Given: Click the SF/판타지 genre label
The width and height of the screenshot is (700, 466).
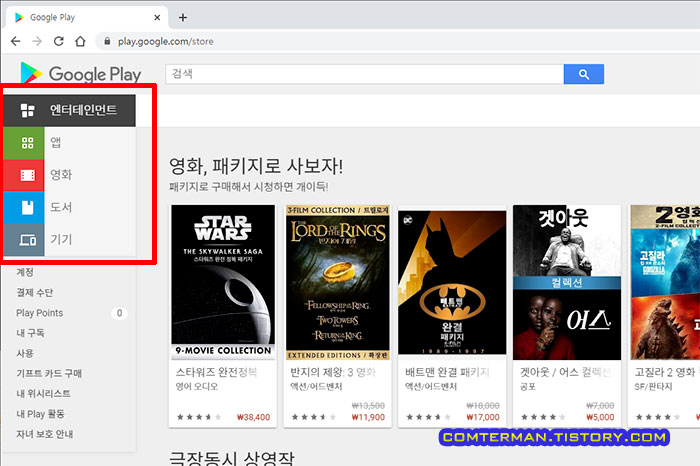Looking at the screenshot, I should pyautogui.click(x=653, y=387).
